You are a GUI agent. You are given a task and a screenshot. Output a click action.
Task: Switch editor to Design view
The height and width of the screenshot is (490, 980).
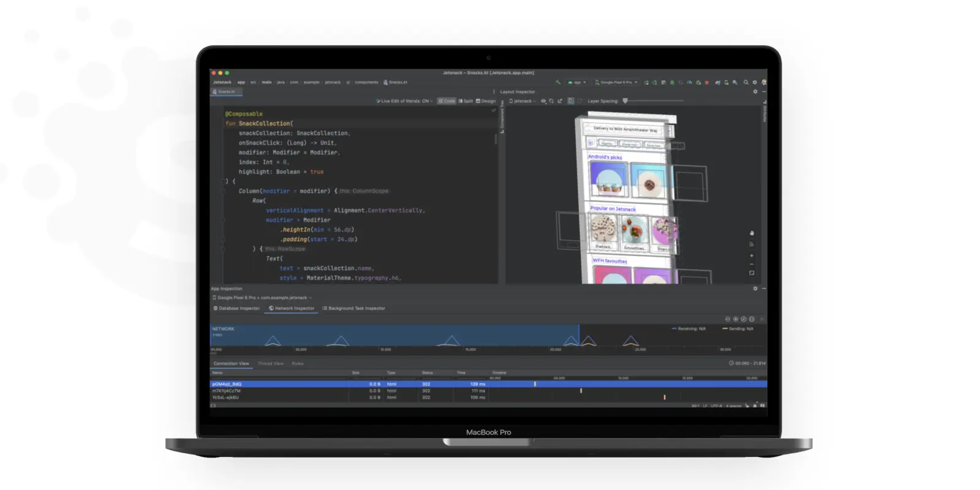[486, 101]
